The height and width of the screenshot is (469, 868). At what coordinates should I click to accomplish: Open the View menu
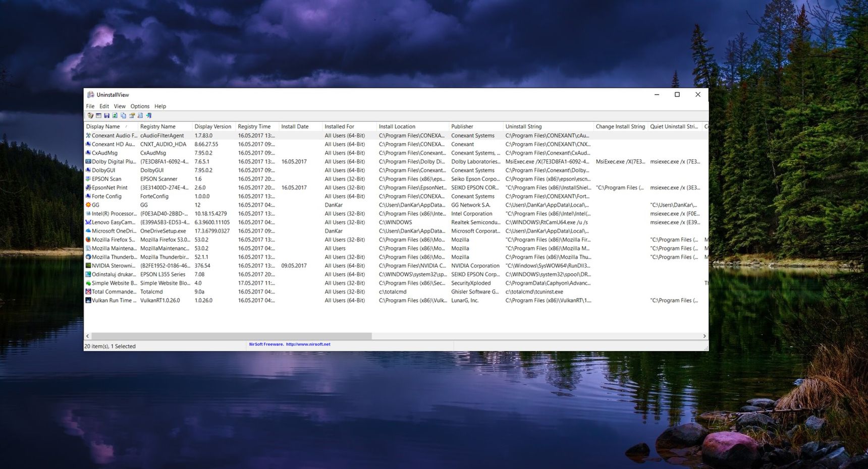(x=120, y=106)
